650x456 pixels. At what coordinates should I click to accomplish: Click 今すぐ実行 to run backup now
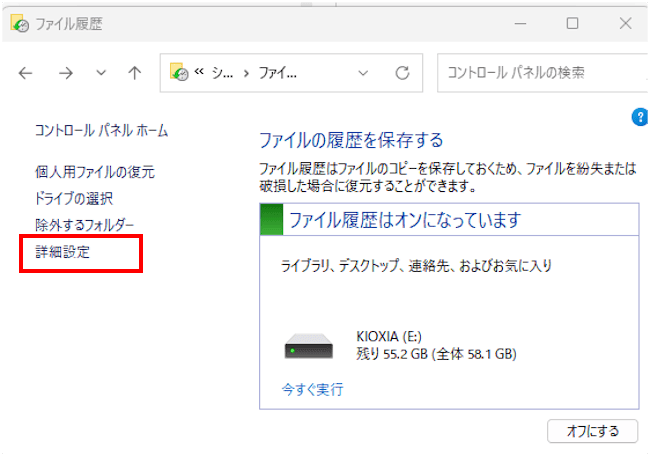[x=313, y=389]
